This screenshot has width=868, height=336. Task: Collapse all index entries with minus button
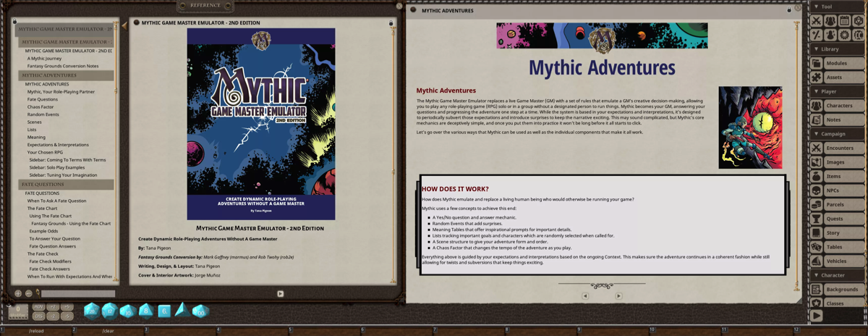pos(29,293)
